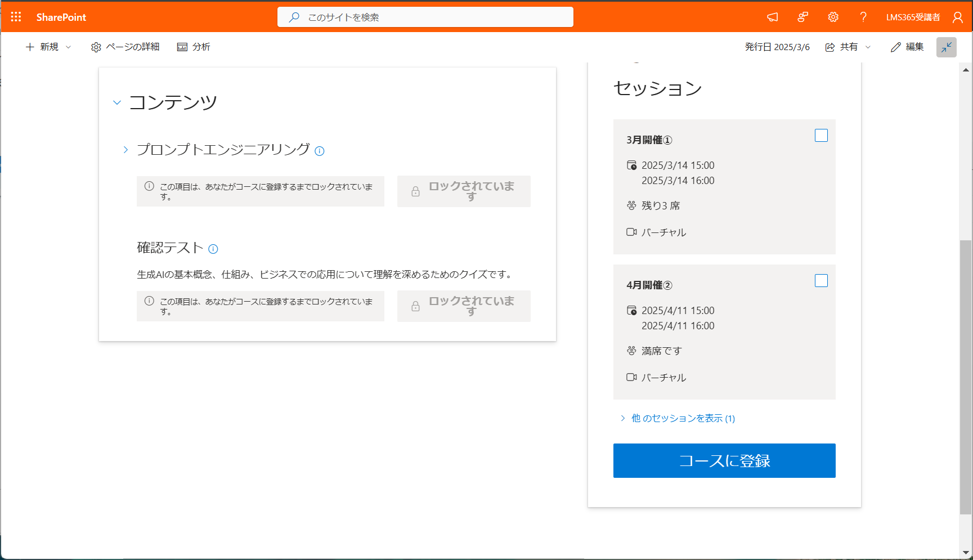973x560 pixels.
Task: Click the video icon in 4月開催② card
Action: pyautogui.click(x=632, y=377)
